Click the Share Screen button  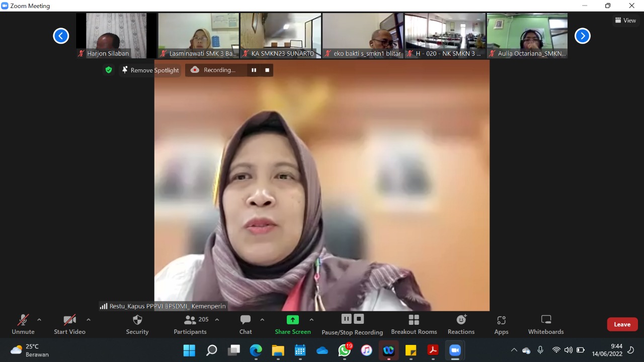[293, 325]
